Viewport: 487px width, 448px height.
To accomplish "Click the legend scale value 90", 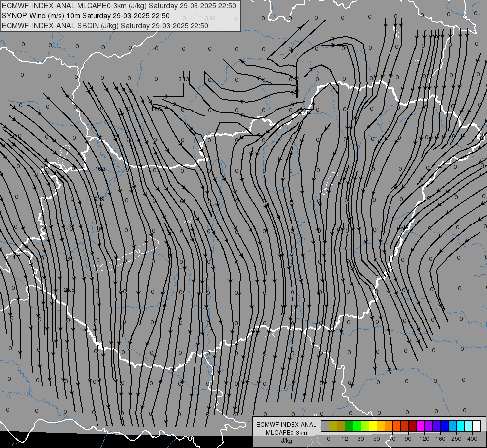I will point(408,439).
